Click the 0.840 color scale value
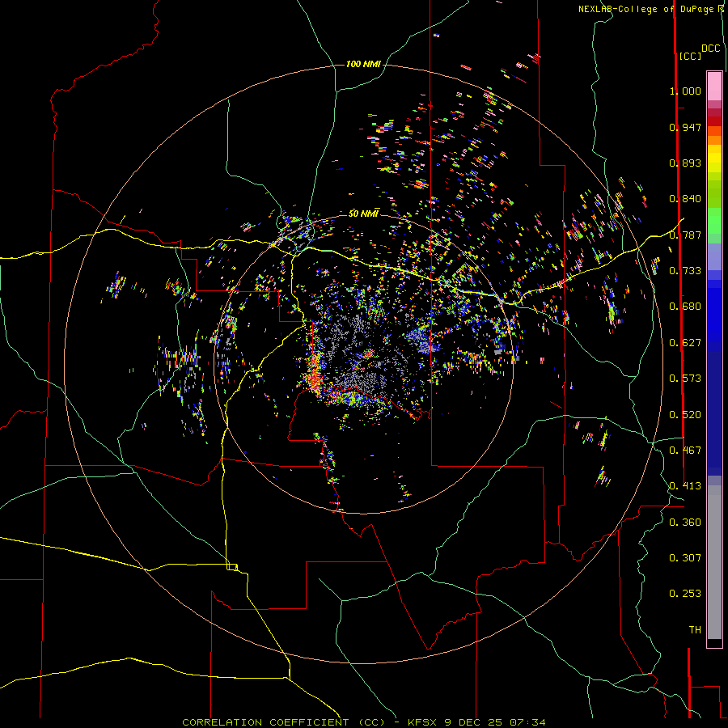Viewport: 728px width, 728px height. click(x=685, y=199)
